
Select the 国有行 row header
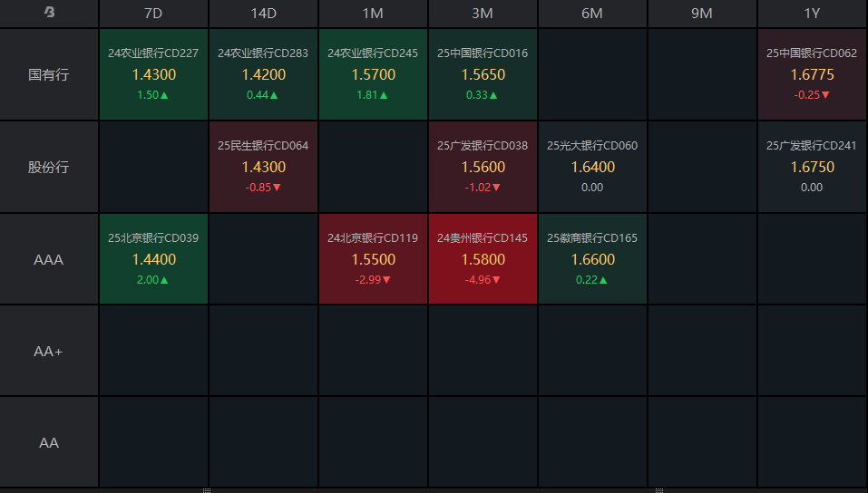pos(49,74)
